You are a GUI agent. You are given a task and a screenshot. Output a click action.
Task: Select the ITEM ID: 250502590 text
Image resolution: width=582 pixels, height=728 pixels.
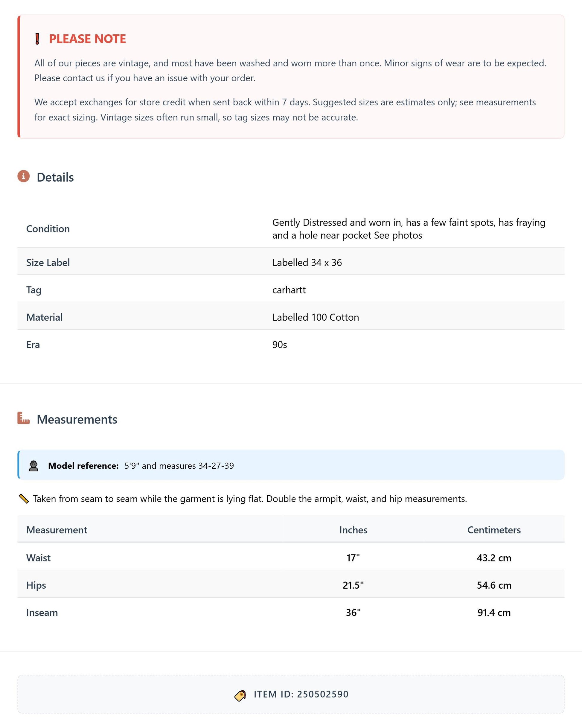coord(301,694)
